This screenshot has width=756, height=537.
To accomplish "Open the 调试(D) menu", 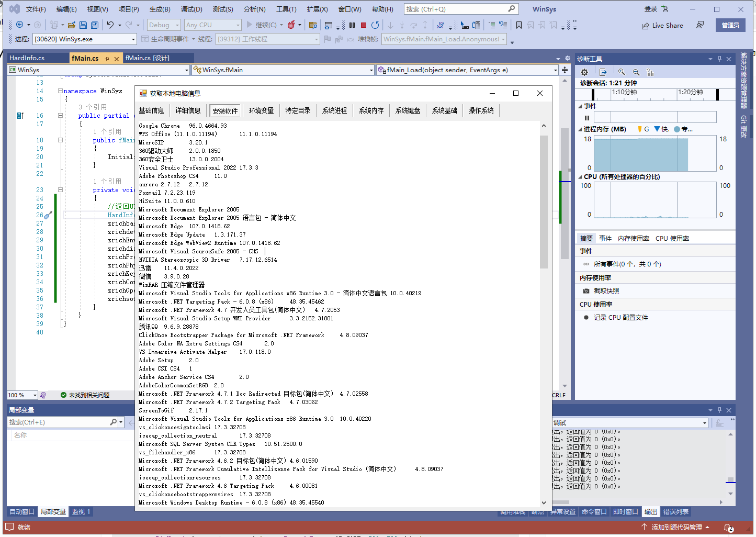I will tap(191, 9).
